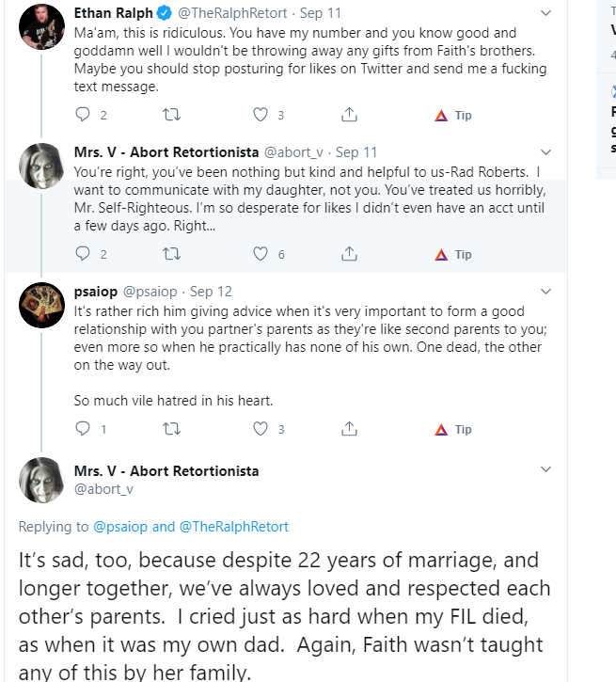The width and height of the screenshot is (616, 682).
Task: View Ethan Ralph's profile picture
Action: pyautogui.click(x=41, y=27)
